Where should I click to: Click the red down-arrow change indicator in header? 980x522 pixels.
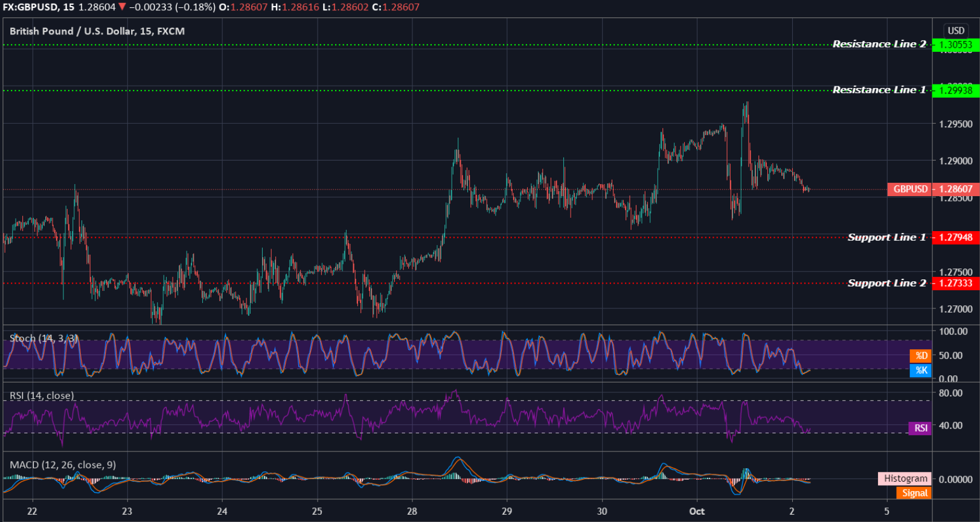click(x=122, y=7)
